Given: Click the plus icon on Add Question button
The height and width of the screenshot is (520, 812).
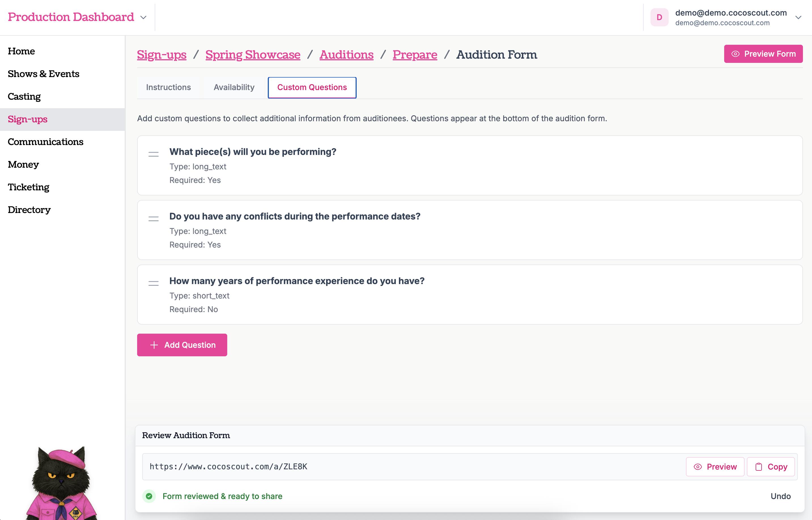Looking at the screenshot, I should coord(154,345).
